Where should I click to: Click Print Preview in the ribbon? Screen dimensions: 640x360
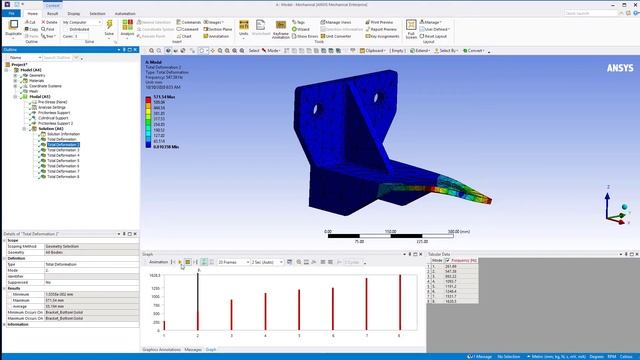379,22
